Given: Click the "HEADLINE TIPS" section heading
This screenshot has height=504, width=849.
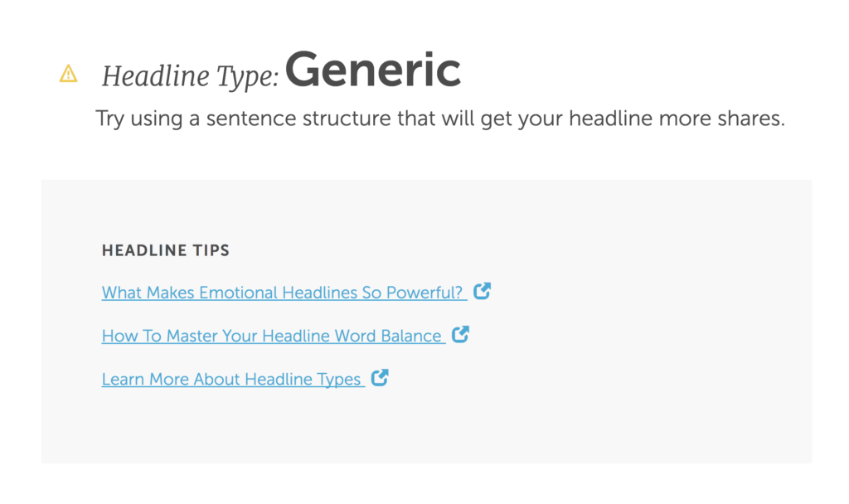Looking at the screenshot, I should click(x=166, y=250).
